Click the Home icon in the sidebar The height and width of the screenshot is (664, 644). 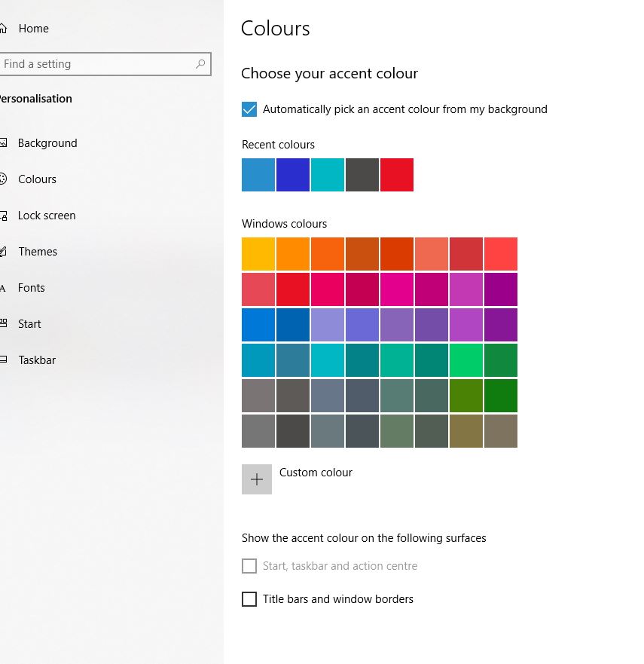[x=3, y=29]
